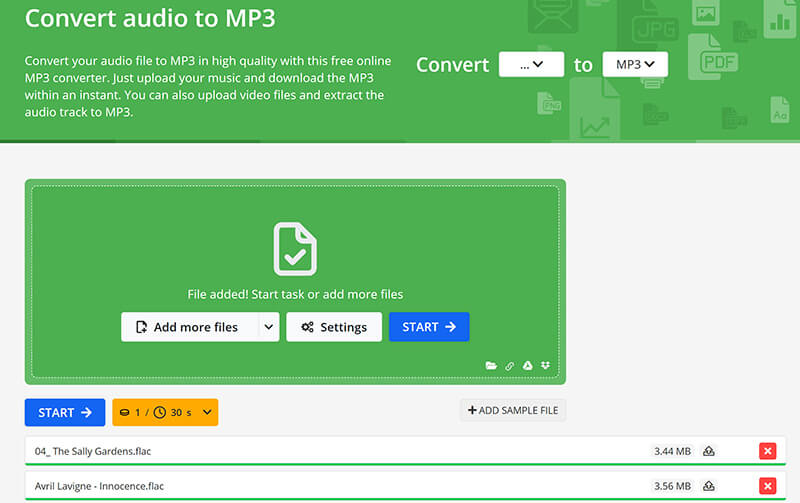Click the Convert audio to MP3 heading

pos(150,18)
